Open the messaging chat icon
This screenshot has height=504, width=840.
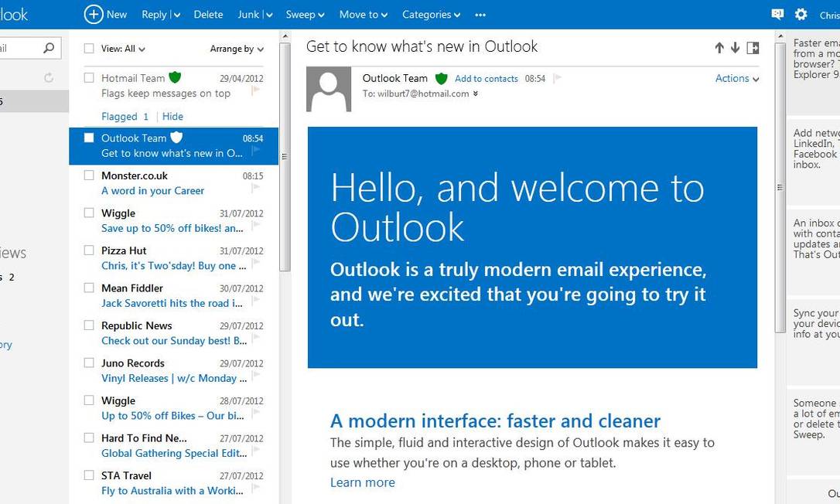pos(777,14)
